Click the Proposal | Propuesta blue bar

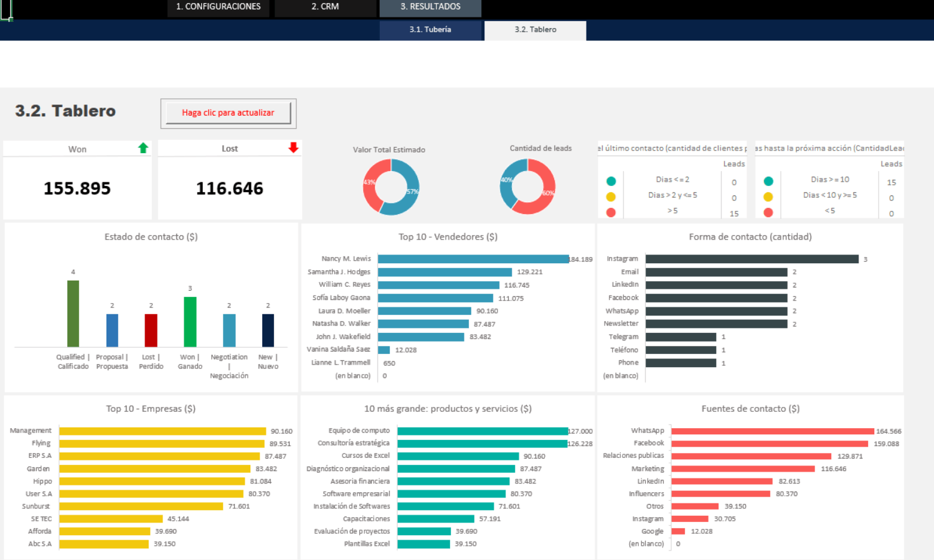click(112, 330)
